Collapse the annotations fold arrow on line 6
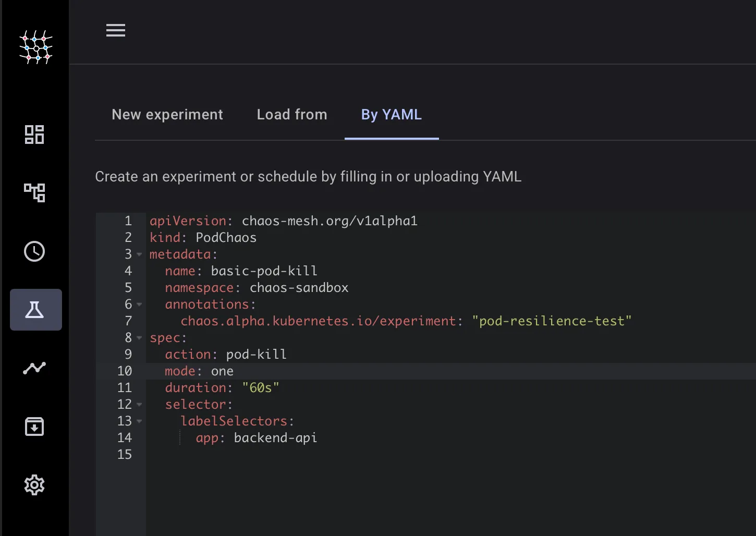This screenshot has width=756, height=536. pos(139,304)
